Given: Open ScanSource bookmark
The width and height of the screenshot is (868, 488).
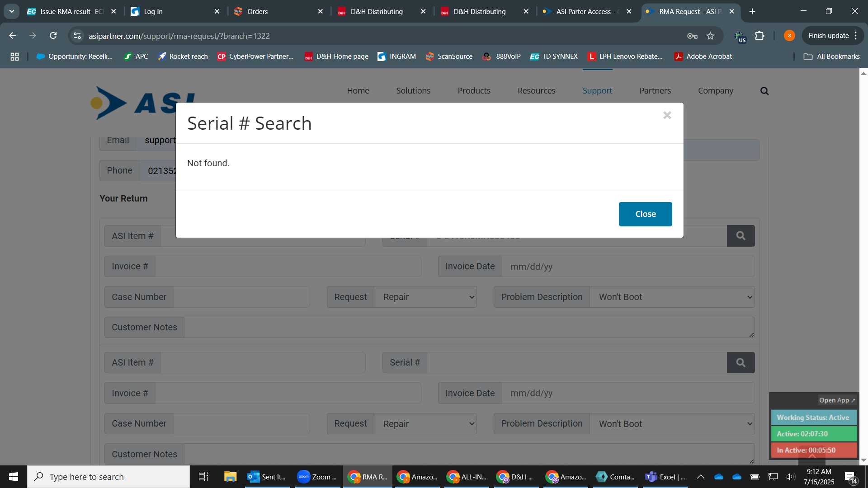Looking at the screenshot, I should (x=449, y=56).
